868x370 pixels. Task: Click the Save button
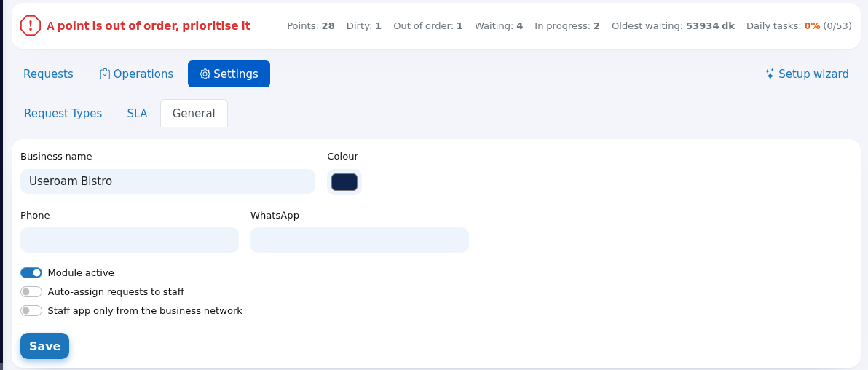(x=45, y=346)
